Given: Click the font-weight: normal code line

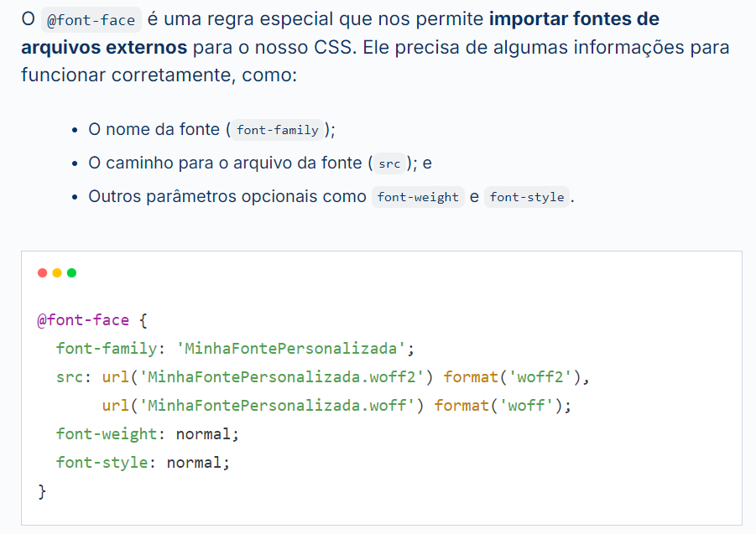Looking at the screenshot, I should coord(148,434).
